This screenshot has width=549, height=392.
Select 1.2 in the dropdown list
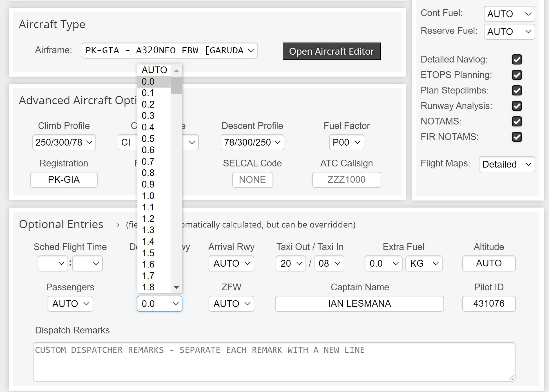[148, 219]
